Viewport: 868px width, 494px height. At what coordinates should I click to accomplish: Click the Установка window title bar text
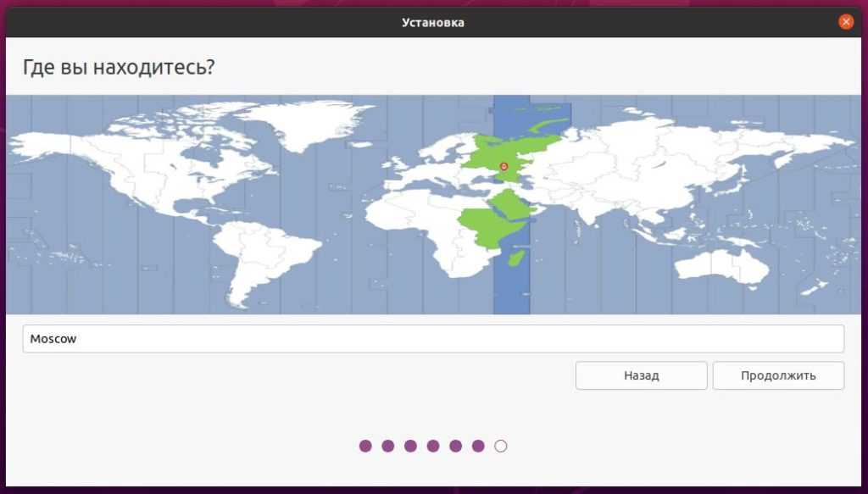pos(433,23)
